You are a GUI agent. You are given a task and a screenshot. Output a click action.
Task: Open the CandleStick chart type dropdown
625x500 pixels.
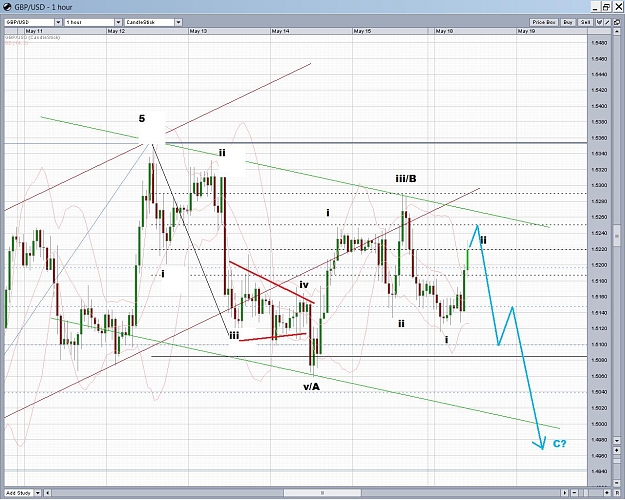[179, 22]
